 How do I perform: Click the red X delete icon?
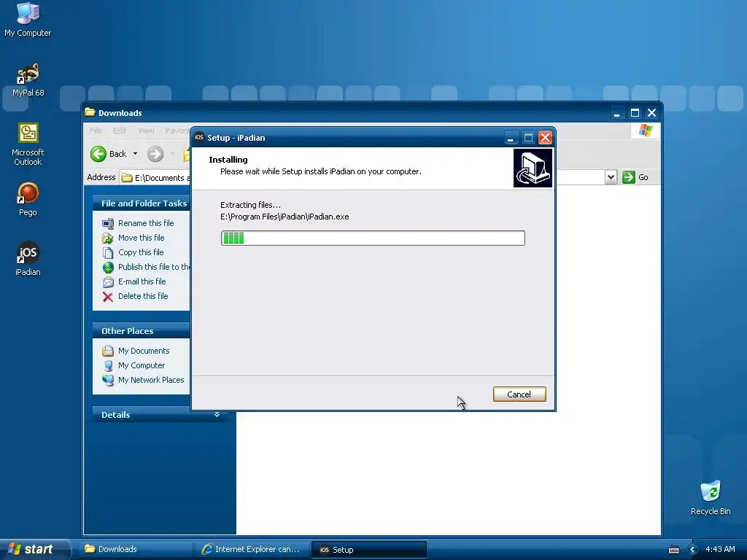point(108,297)
